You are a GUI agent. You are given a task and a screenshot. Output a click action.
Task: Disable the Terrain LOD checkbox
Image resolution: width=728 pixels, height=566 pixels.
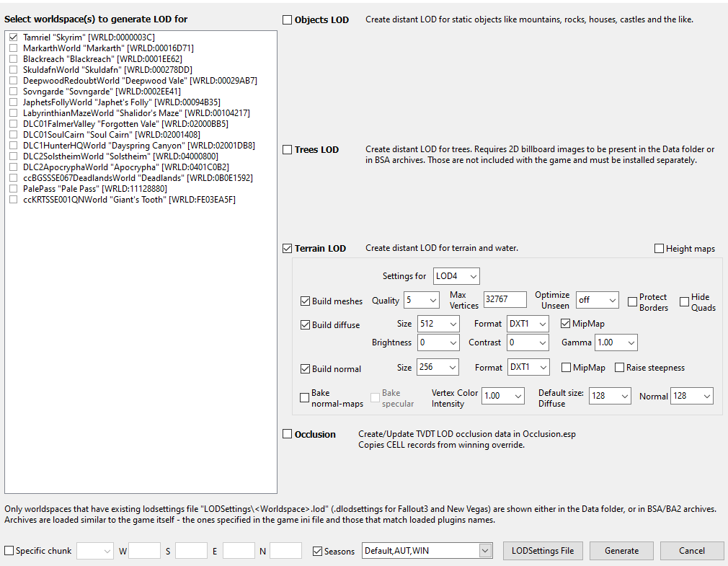tap(288, 249)
